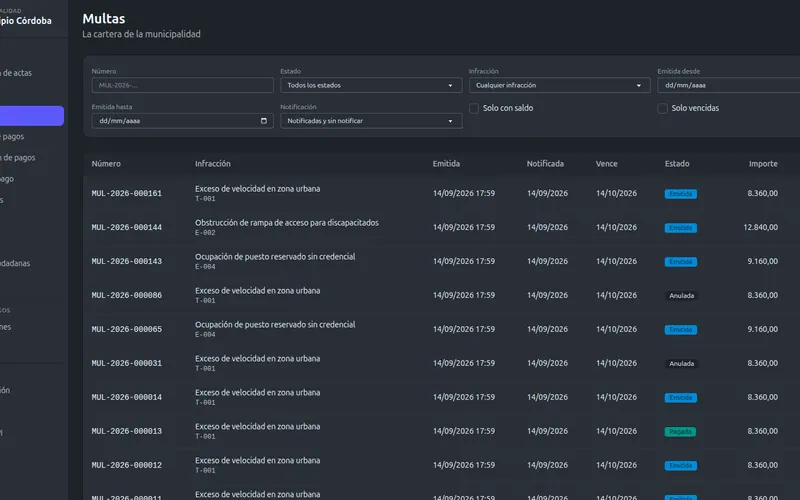This screenshot has height=500, width=800.
Task: Sort by the Estado column header
Action: click(x=677, y=164)
